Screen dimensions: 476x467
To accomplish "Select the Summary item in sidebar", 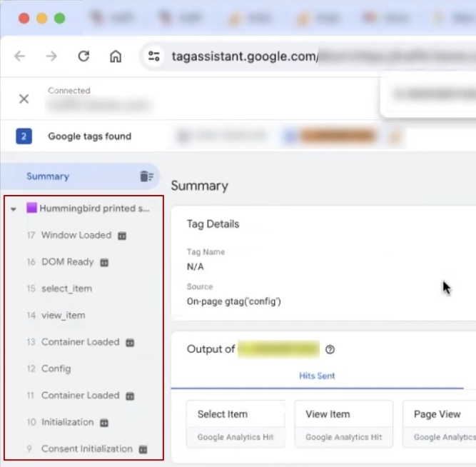I will coord(48,176).
